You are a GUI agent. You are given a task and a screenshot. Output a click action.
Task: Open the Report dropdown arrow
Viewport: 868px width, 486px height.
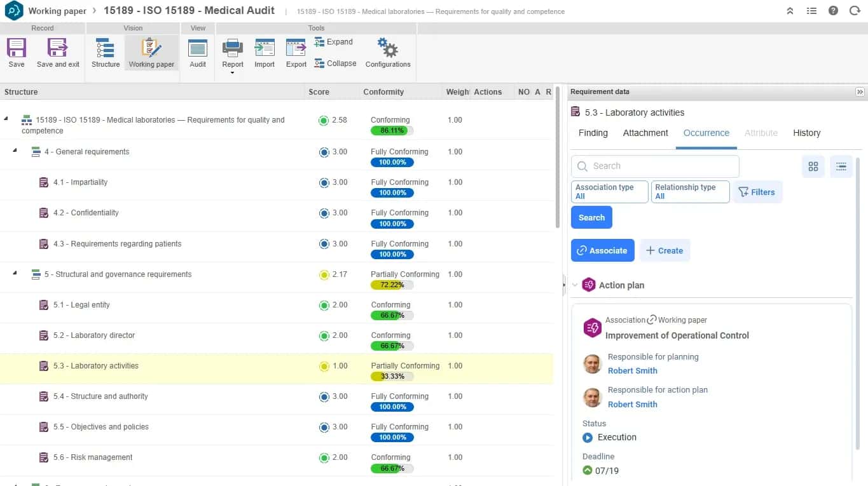pos(233,72)
